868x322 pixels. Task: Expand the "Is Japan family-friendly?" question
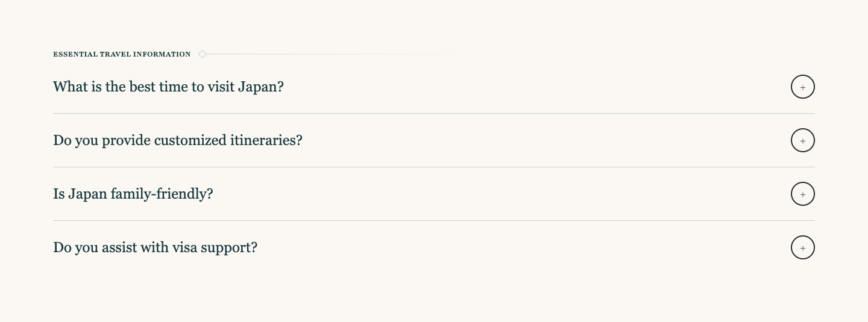[x=133, y=194]
